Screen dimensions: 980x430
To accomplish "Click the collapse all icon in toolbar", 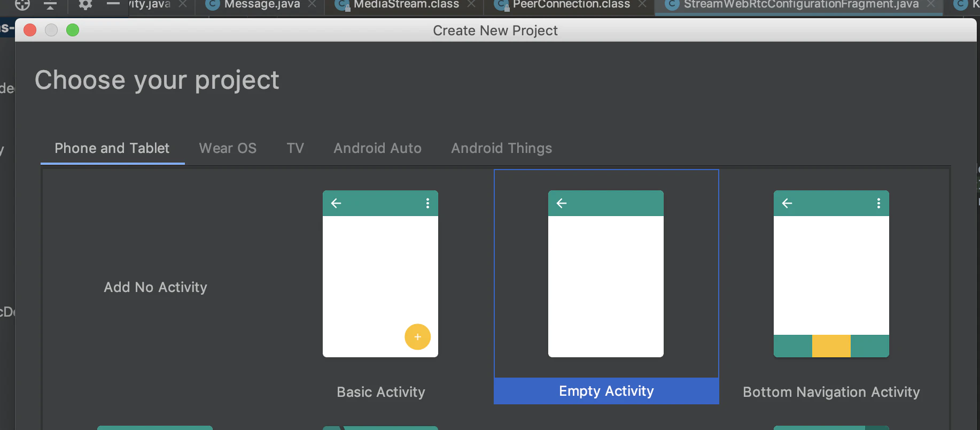I will pos(50,5).
